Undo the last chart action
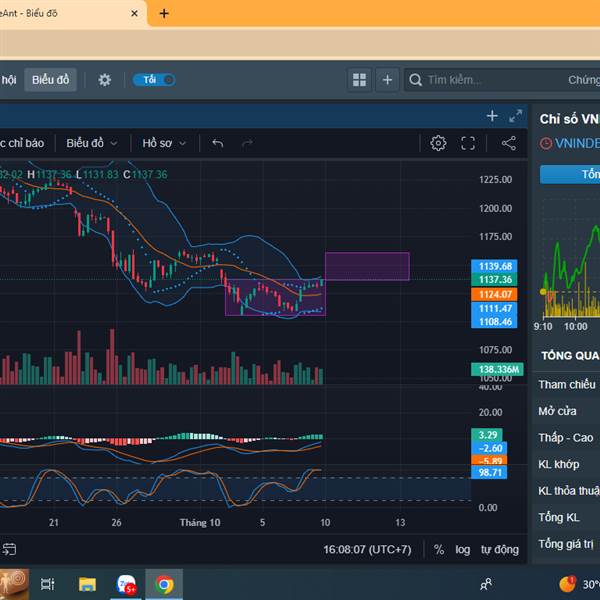 [x=217, y=143]
